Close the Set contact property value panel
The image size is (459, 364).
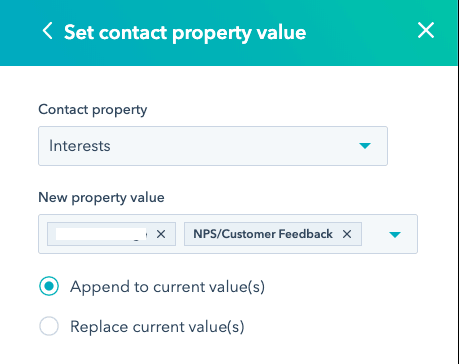coord(426,30)
